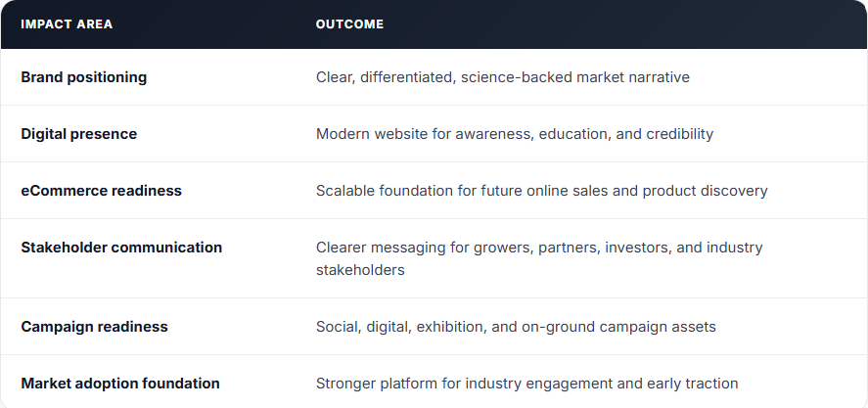This screenshot has width=868, height=408.
Task: Select the Stakeholder communication row label
Action: coord(121,247)
